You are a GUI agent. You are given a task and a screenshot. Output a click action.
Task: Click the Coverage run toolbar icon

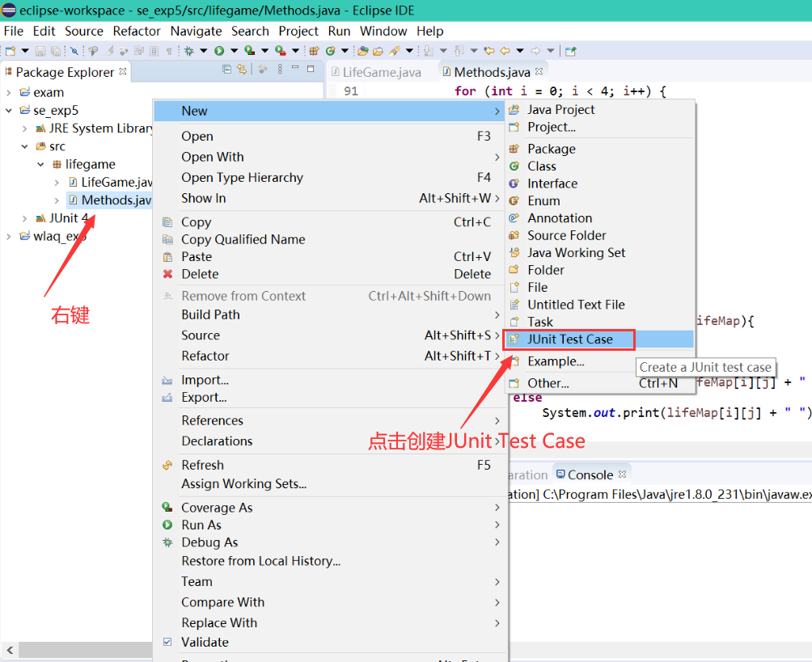(250, 51)
